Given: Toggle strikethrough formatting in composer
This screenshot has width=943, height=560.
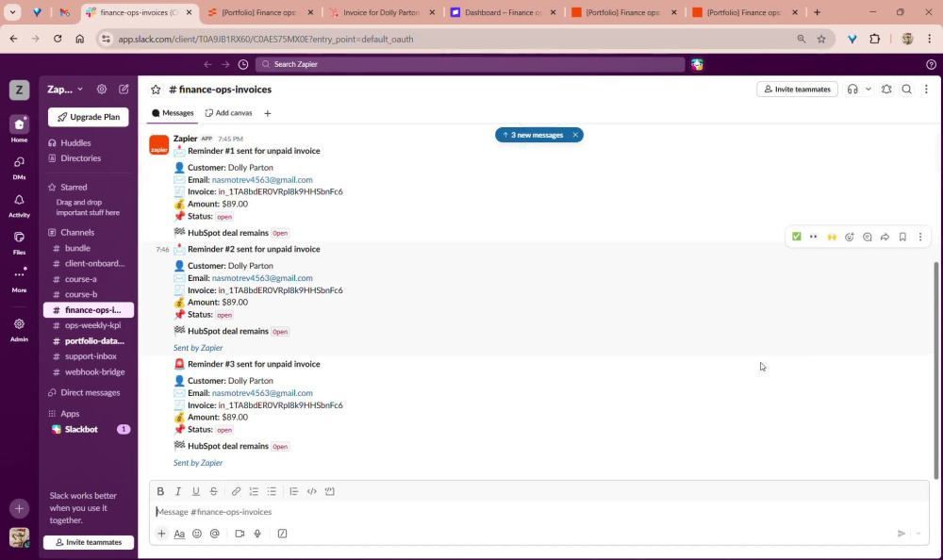Looking at the screenshot, I should coord(213,491).
